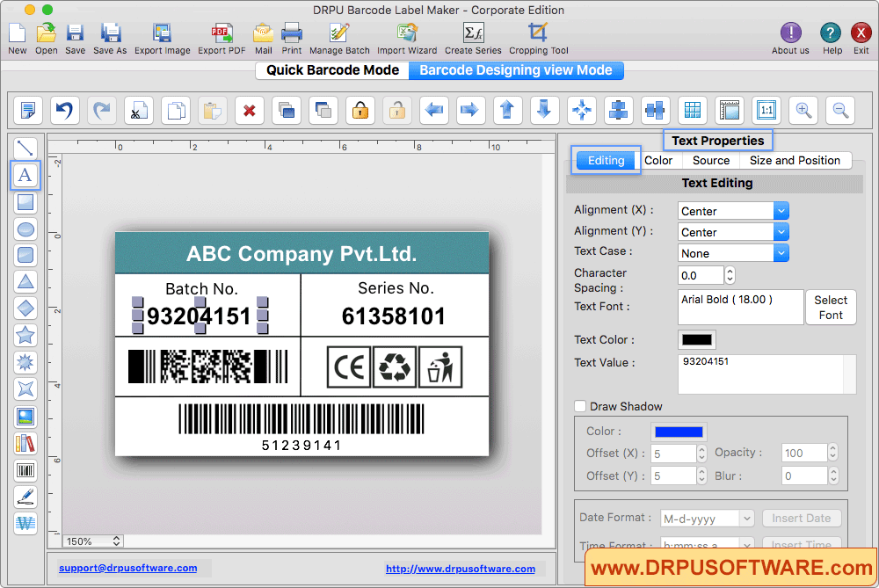This screenshot has height=588, width=879.
Task: Click the Text Value field
Action: pos(766,374)
